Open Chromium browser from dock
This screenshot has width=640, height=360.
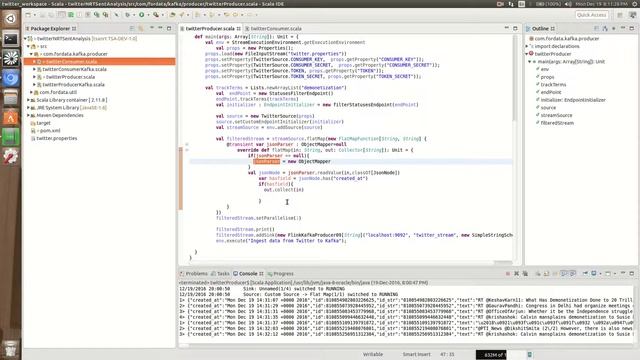click(11, 78)
